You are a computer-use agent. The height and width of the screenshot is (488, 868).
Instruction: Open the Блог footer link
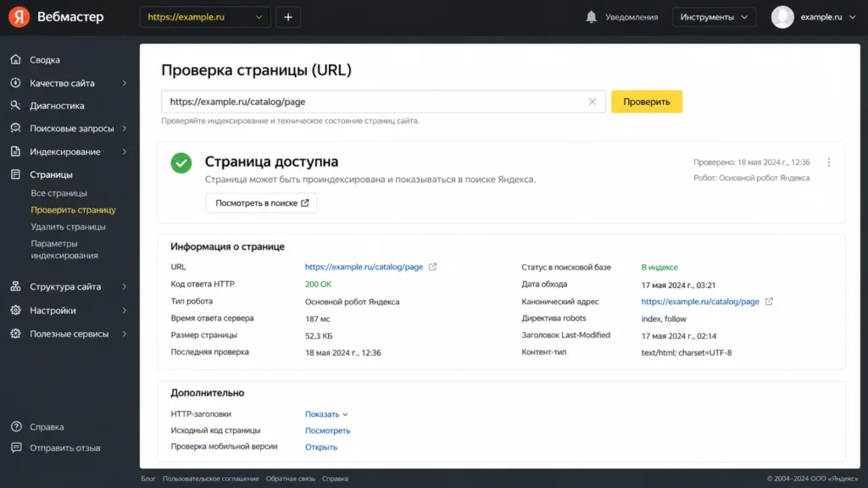click(148, 479)
